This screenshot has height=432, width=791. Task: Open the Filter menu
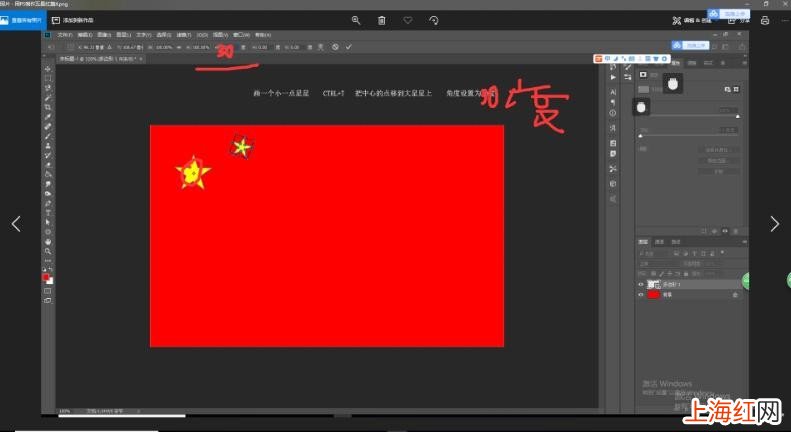(184, 35)
